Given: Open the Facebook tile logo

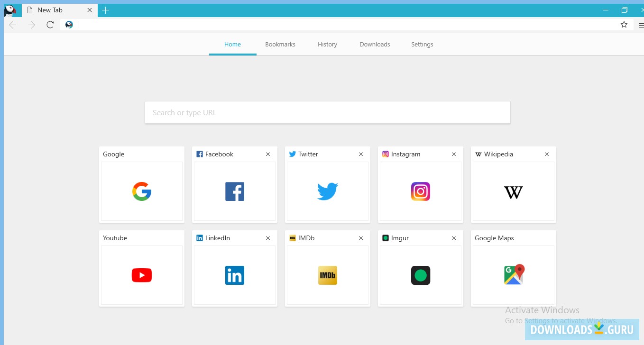Looking at the screenshot, I should click(x=235, y=191).
